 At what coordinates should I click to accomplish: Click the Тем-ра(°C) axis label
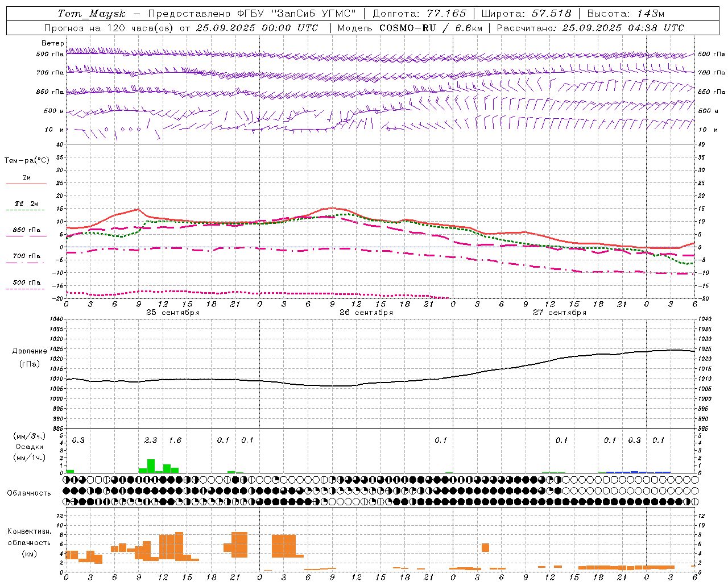click(x=27, y=161)
